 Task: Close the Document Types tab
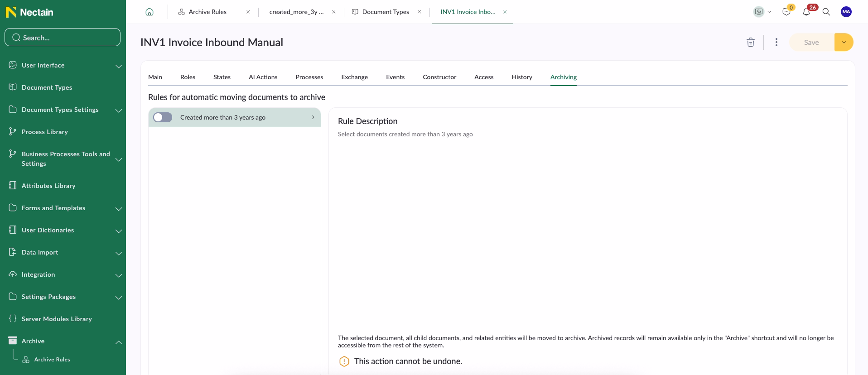420,12
